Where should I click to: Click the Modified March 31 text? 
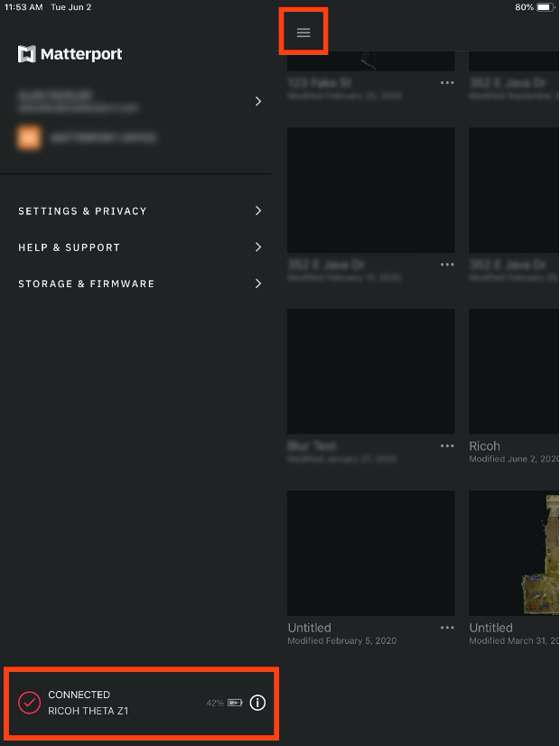pos(514,640)
